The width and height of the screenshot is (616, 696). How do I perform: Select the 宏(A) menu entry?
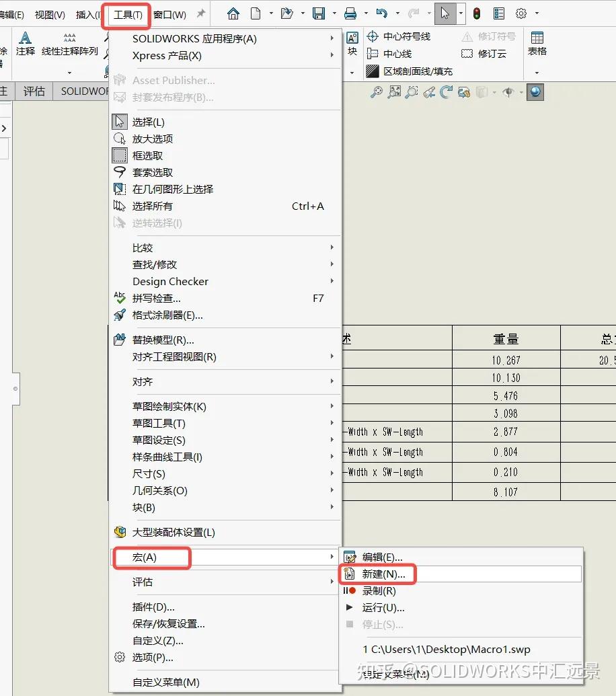pyautogui.click(x=226, y=557)
